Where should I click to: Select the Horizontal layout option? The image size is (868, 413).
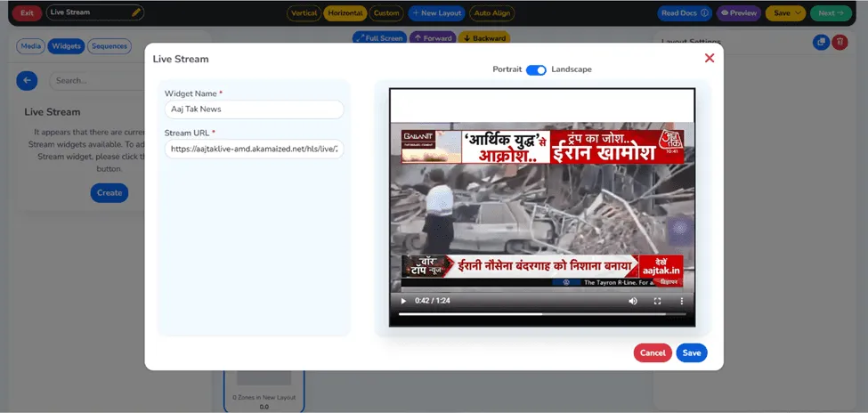[345, 13]
